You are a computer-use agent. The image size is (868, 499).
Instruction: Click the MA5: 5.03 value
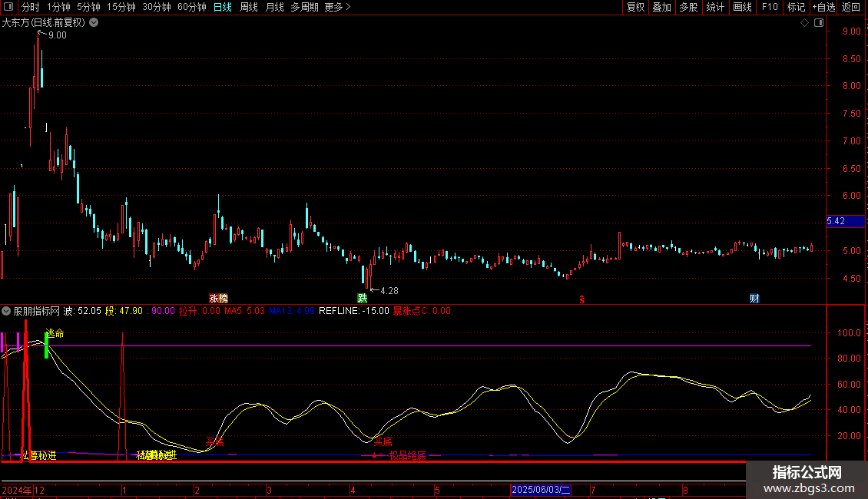(245, 311)
